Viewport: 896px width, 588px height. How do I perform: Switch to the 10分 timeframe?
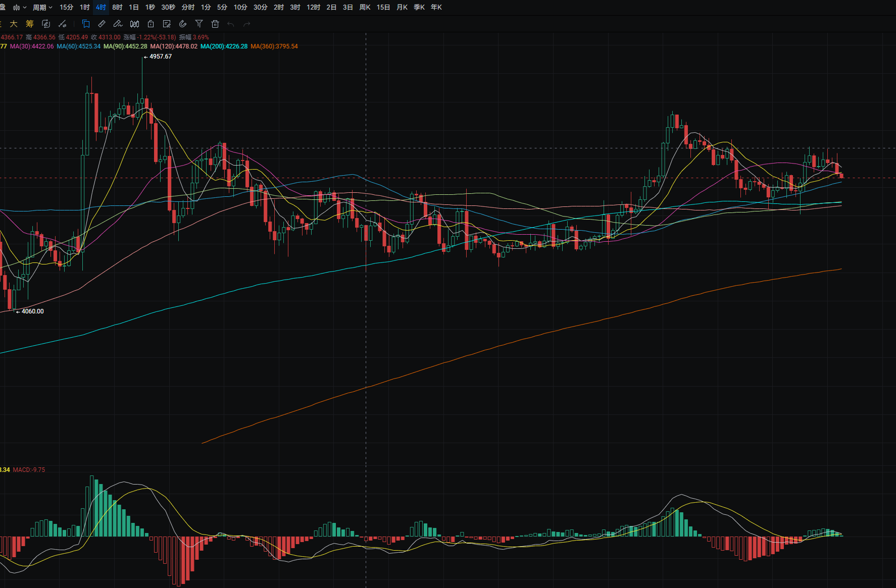[240, 8]
